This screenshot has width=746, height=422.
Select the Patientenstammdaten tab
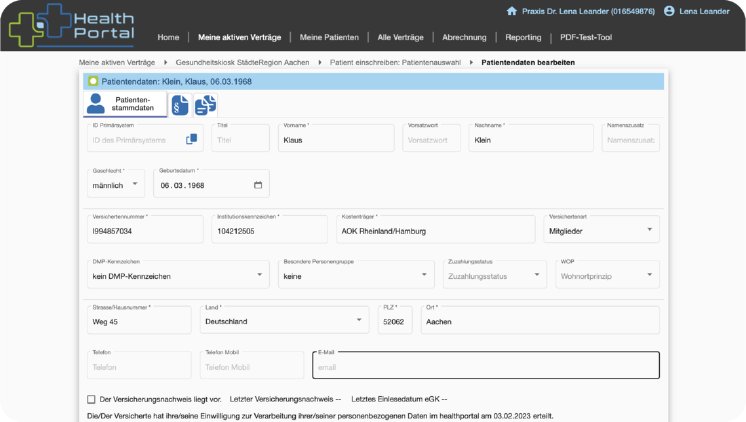click(x=124, y=103)
